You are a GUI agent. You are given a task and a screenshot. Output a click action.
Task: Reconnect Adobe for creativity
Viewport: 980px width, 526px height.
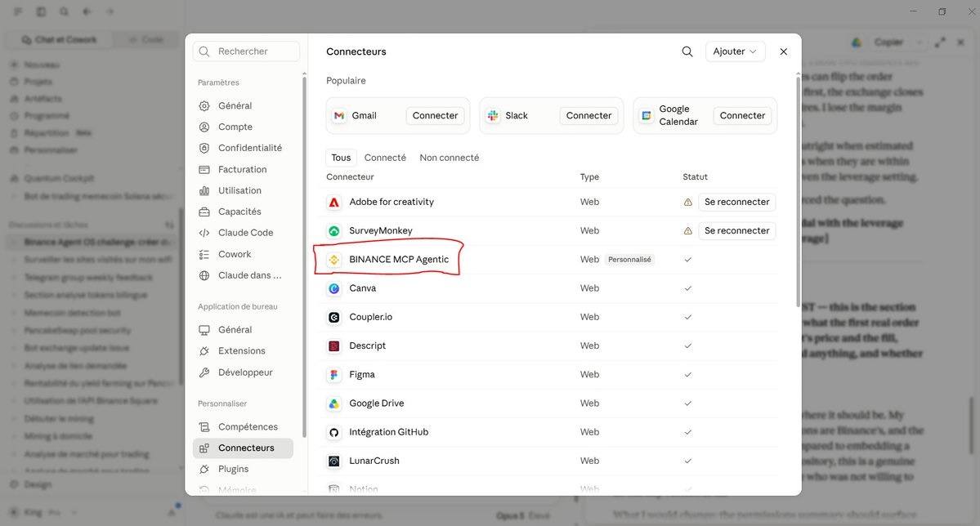point(737,202)
